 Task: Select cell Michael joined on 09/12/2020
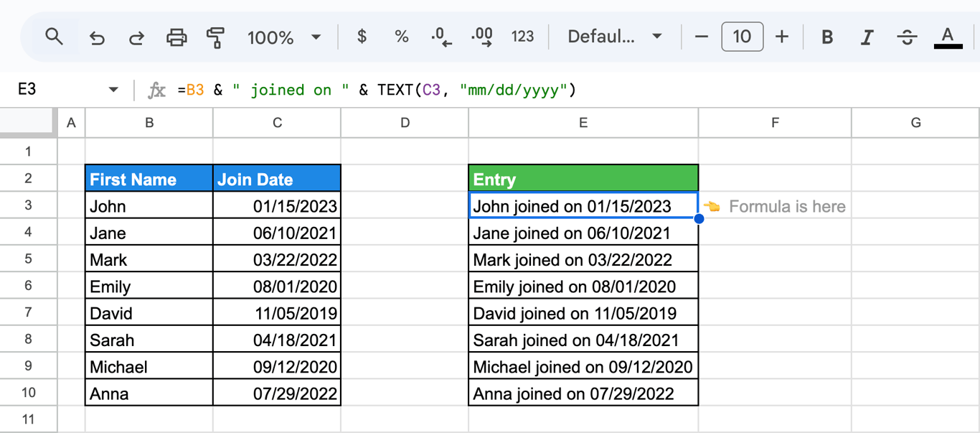(583, 366)
